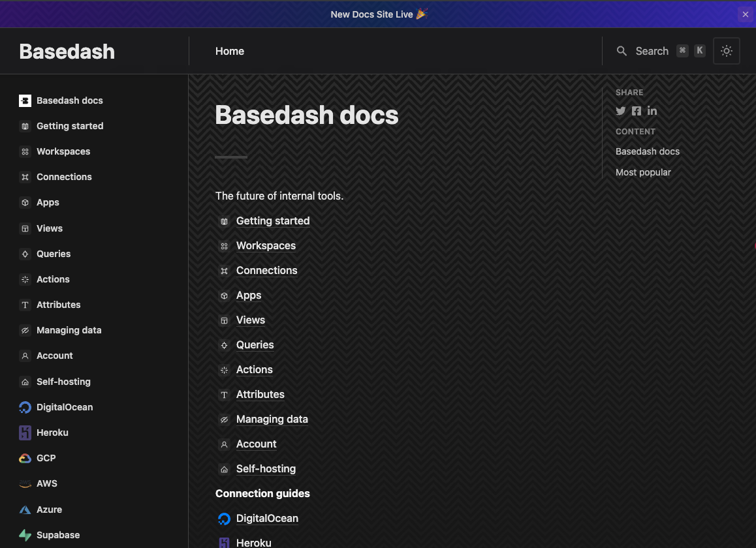Image resolution: width=756 pixels, height=548 pixels.
Task: Click the DigitalOcean logo under Connection guides
Action: (224, 519)
